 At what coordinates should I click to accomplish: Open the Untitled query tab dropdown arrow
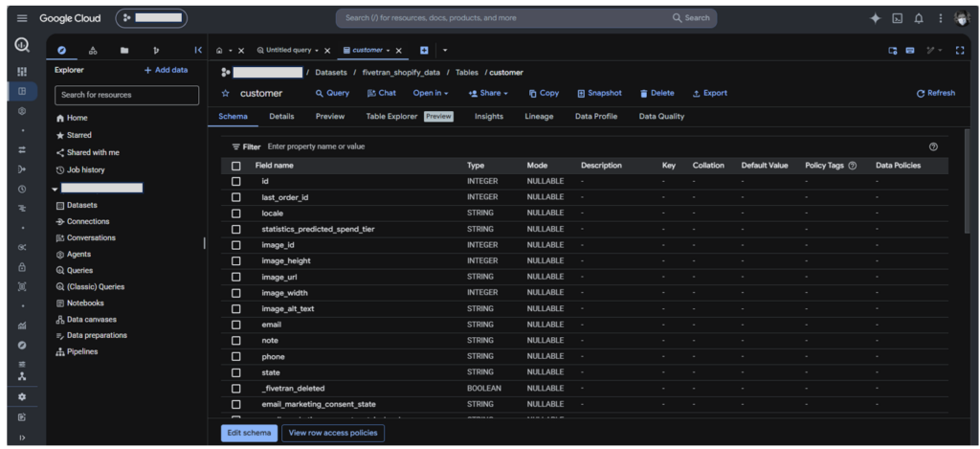click(x=316, y=50)
